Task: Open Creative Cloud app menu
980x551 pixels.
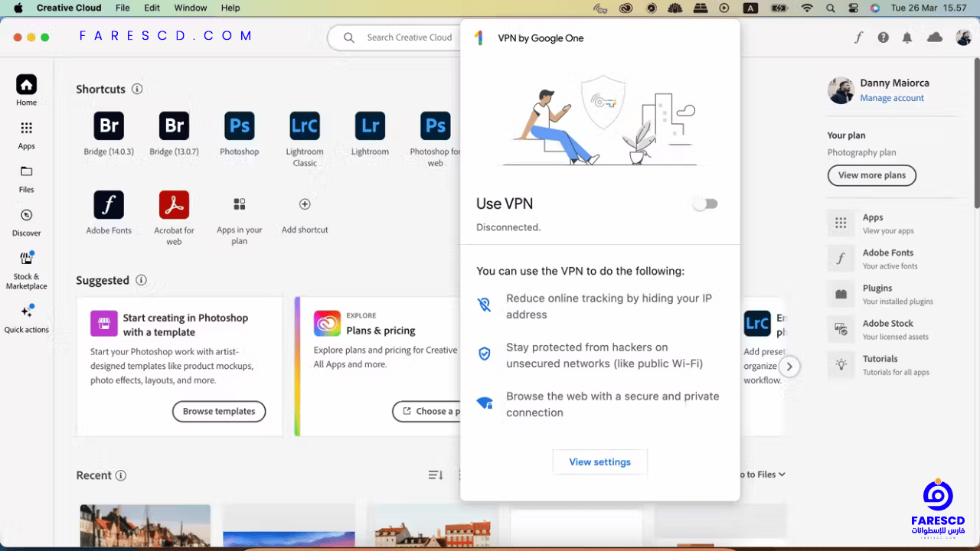Action: pos(69,8)
